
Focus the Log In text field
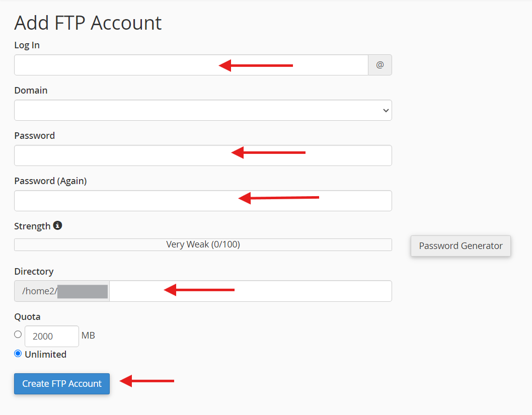tap(191, 65)
